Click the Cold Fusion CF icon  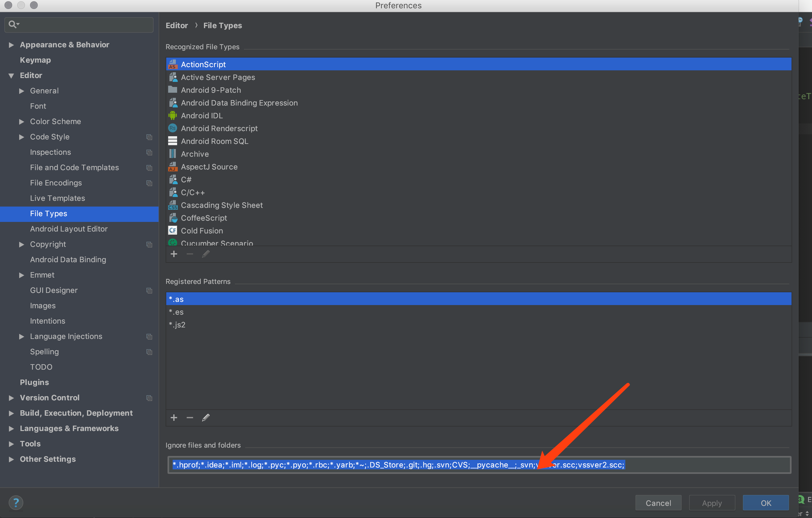(x=173, y=231)
